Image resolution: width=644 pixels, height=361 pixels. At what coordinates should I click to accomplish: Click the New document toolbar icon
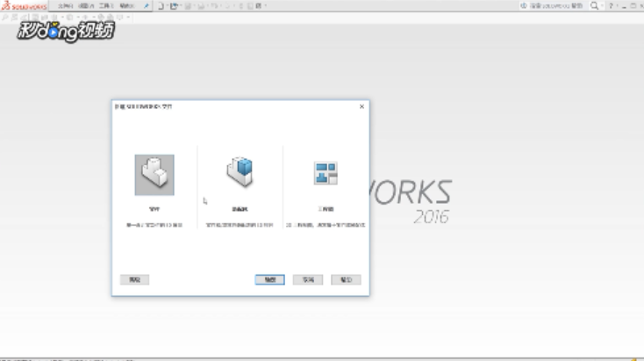click(x=161, y=6)
